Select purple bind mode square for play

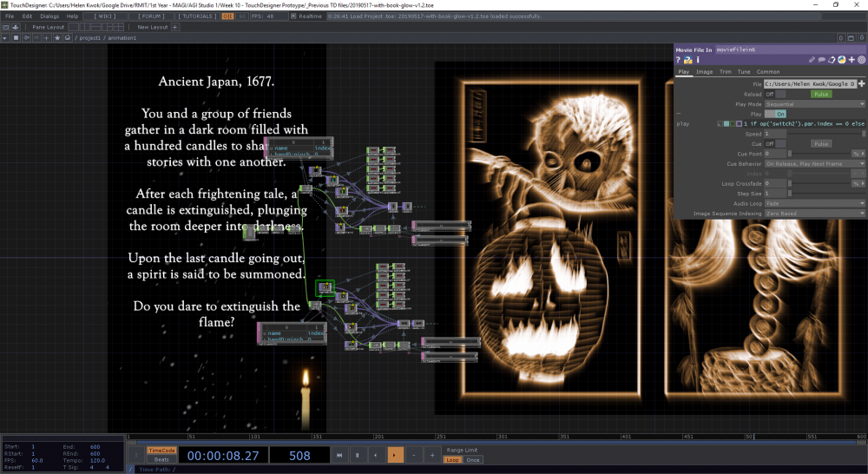tap(739, 124)
